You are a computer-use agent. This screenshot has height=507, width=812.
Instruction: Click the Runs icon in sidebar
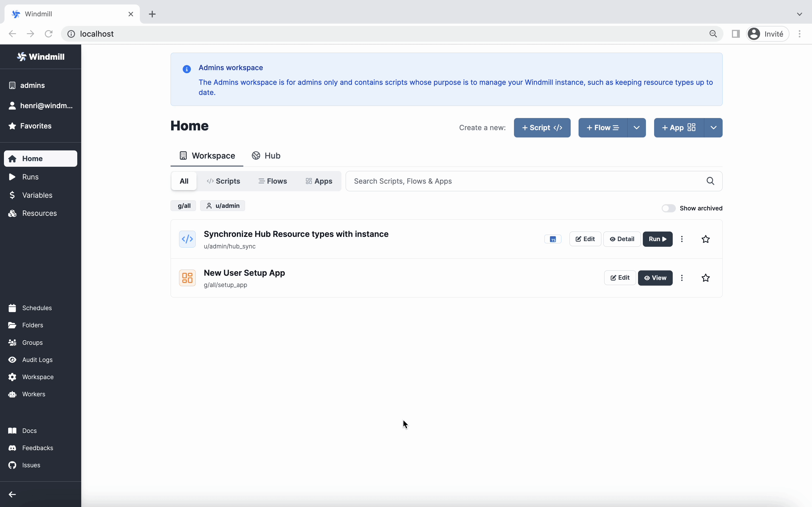[x=14, y=176]
